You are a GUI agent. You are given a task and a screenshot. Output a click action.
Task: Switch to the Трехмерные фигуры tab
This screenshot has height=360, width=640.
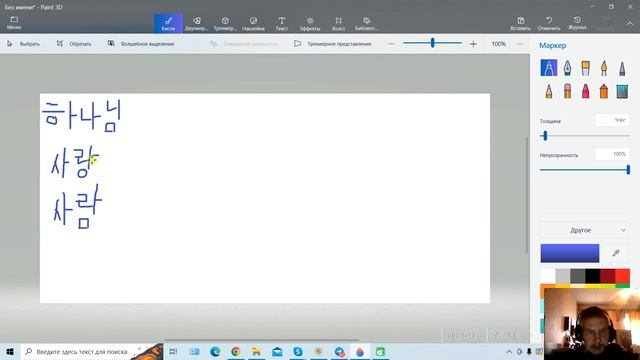(x=225, y=24)
